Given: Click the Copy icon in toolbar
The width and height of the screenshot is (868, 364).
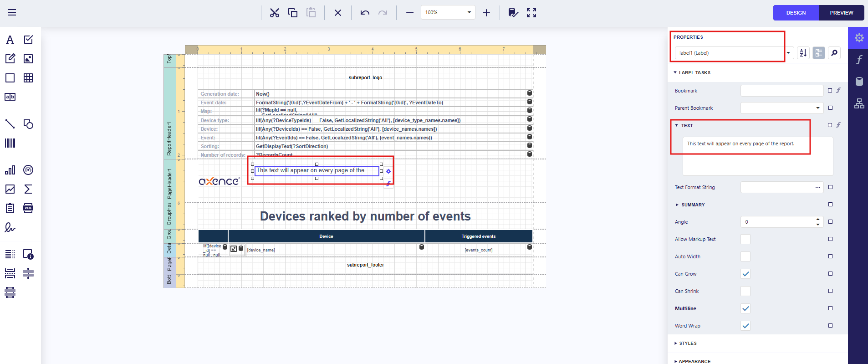Looking at the screenshot, I should (x=293, y=13).
